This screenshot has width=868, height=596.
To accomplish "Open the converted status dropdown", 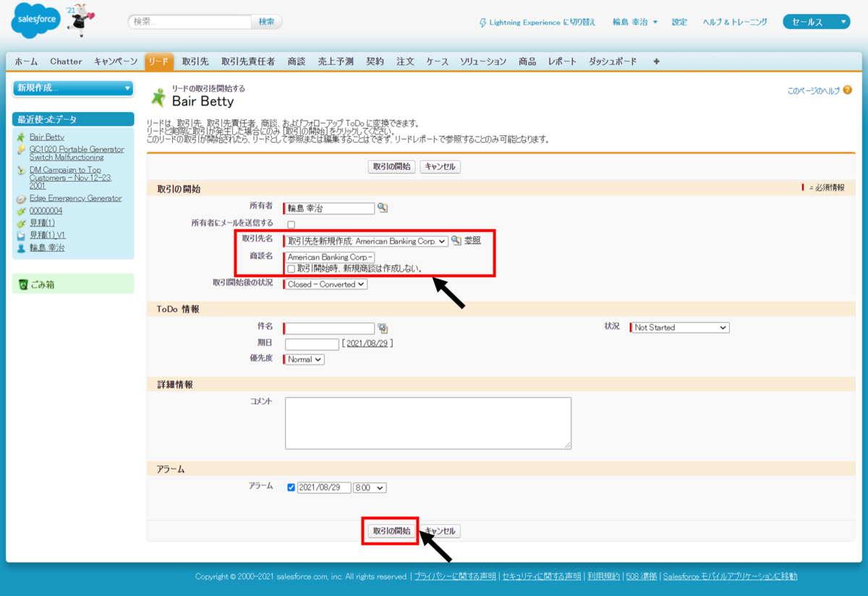I will click(326, 284).
